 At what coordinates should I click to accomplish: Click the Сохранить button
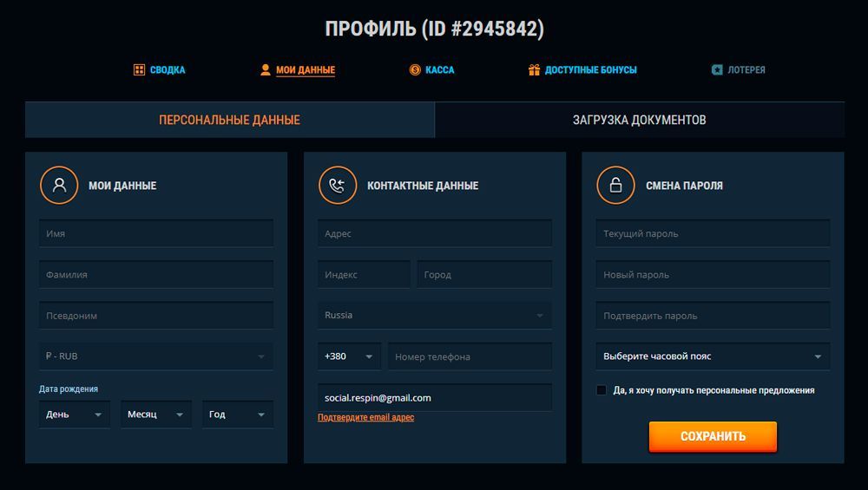click(713, 436)
